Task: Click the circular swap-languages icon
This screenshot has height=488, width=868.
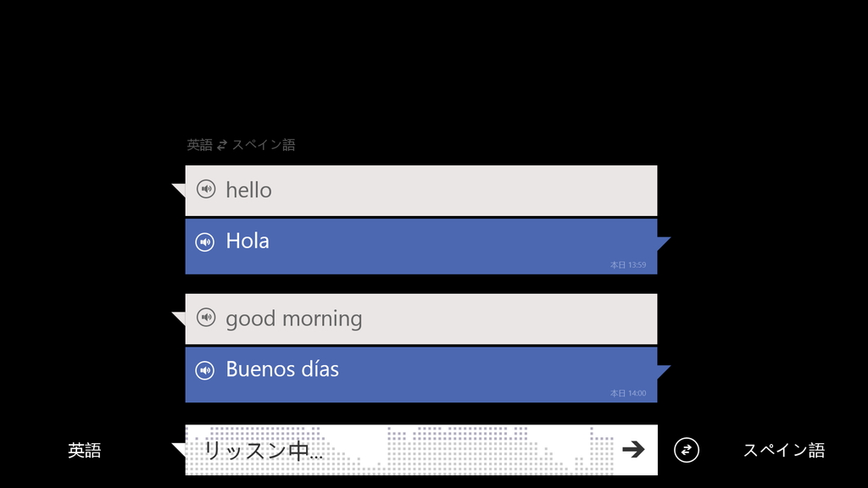Action: point(686,450)
